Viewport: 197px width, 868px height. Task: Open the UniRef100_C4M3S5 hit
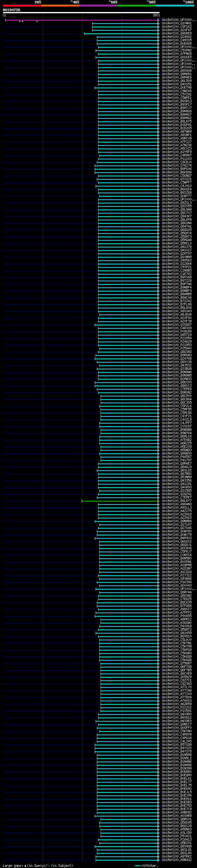pos(177,40)
